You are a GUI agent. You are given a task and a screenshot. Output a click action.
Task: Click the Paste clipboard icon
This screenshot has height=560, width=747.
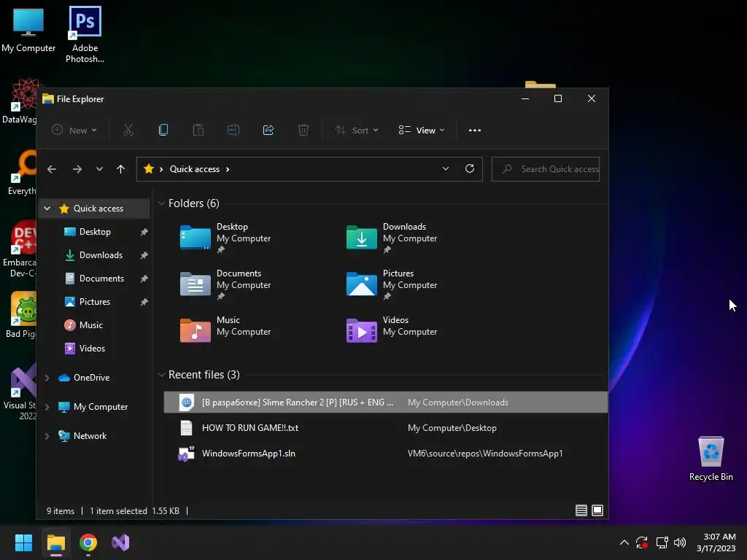tap(198, 130)
